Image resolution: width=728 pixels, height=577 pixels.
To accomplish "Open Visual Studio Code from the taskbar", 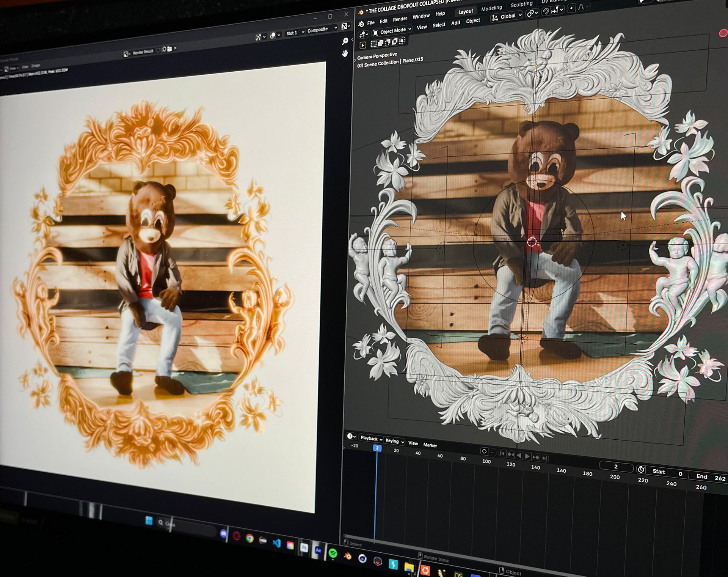I will [x=276, y=543].
